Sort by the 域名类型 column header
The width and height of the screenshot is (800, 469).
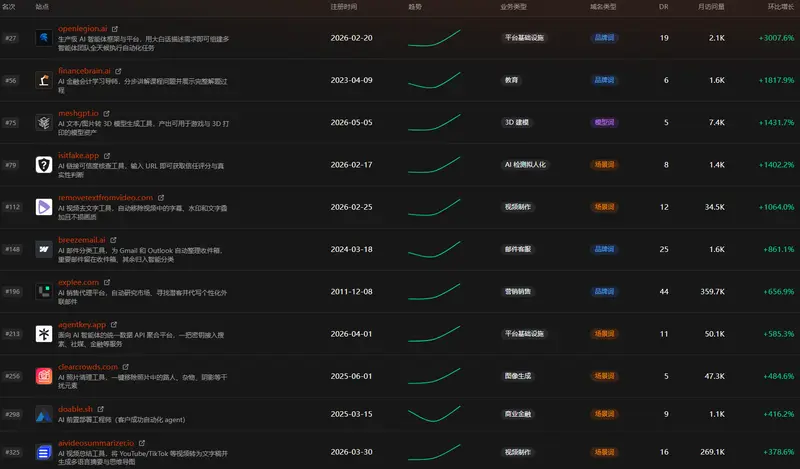pos(603,7)
